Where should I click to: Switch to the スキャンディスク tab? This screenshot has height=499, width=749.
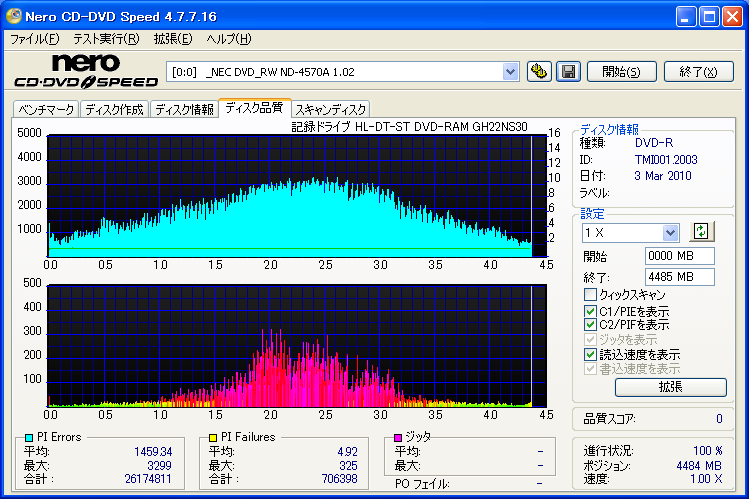point(331,109)
